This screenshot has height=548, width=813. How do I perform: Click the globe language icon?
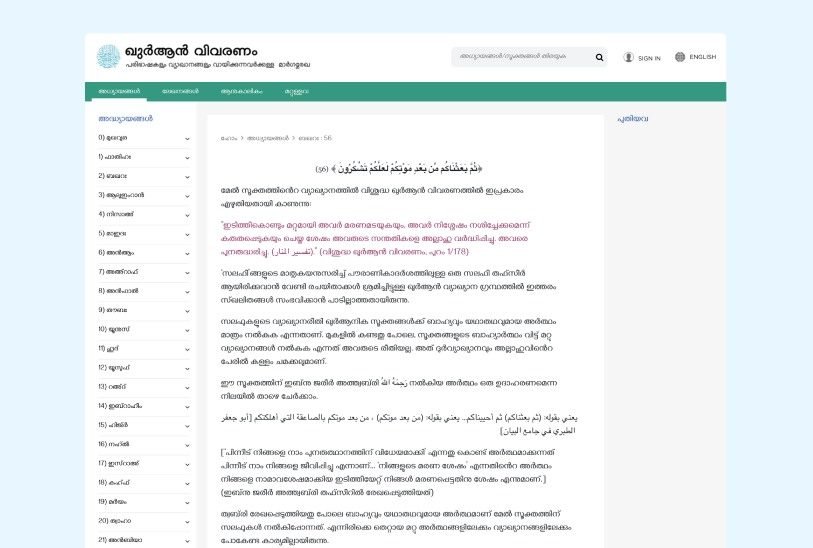pos(680,57)
